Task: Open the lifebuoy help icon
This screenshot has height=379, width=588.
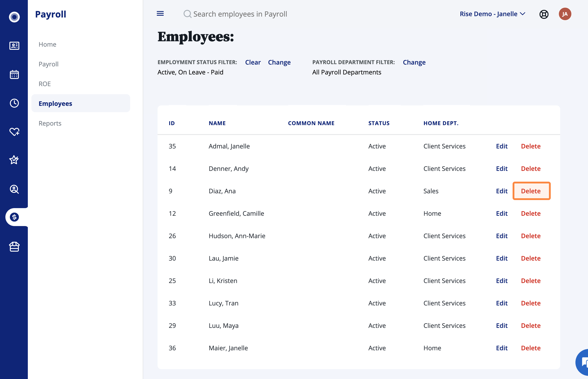Action: (x=544, y=14)
